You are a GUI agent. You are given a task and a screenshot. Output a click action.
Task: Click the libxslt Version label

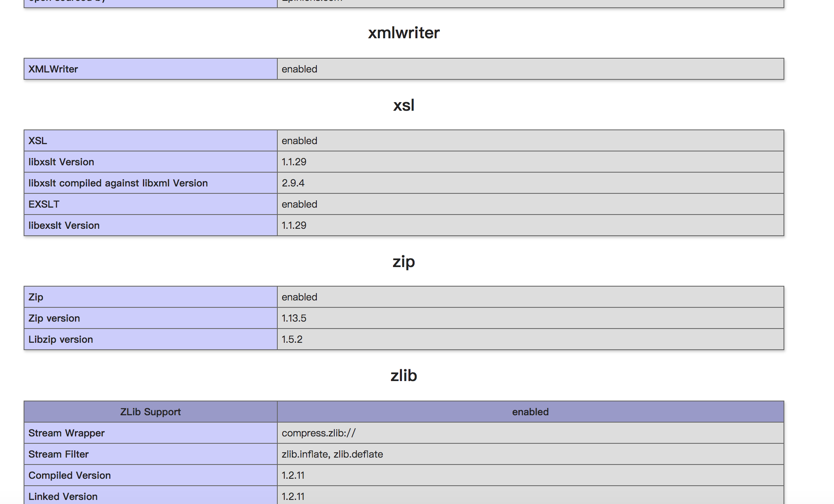tap(60, 162)
